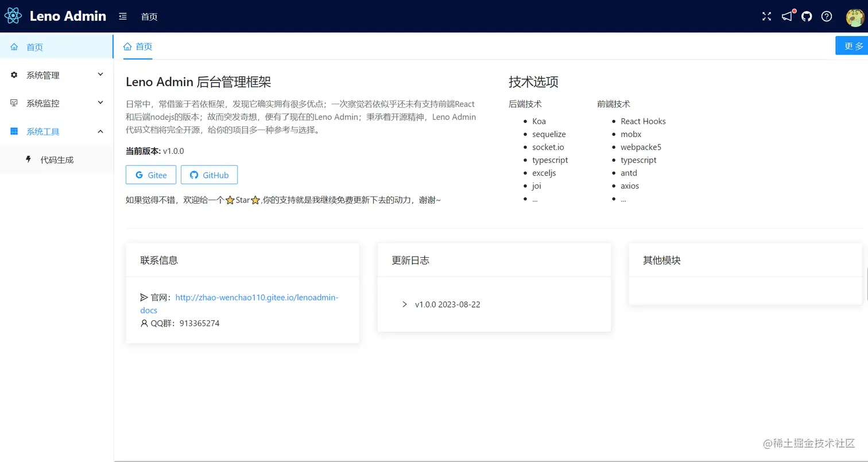Click webpacke5 in the frontend list
868x462 pixels.
[641, 147]
